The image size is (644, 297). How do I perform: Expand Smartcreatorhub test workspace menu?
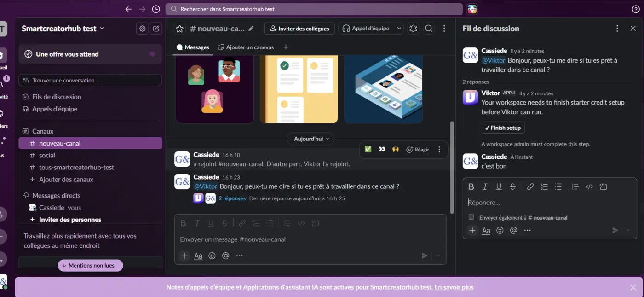point(63,29)
